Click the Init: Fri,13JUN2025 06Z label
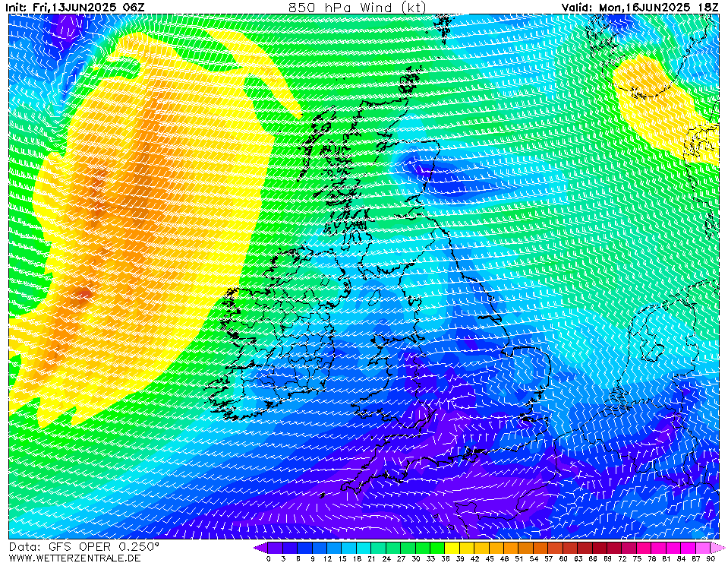728x563 pixels. point(75,7)
